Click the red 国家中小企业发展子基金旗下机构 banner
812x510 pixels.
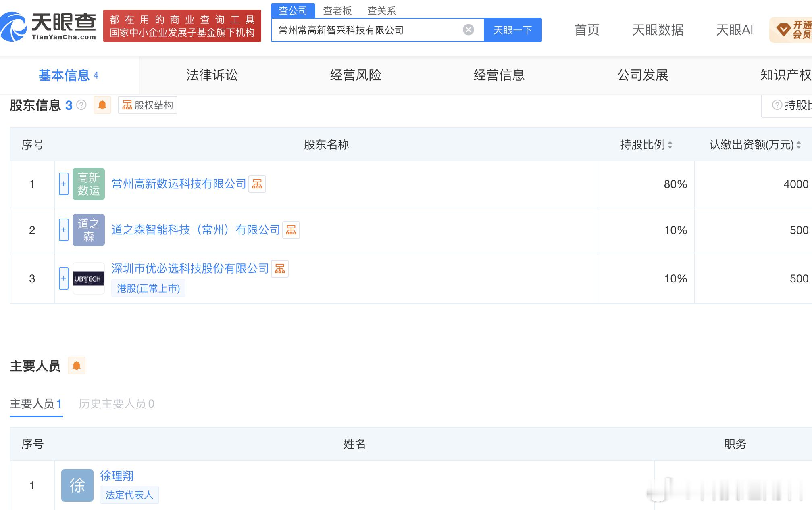[182, 26]
